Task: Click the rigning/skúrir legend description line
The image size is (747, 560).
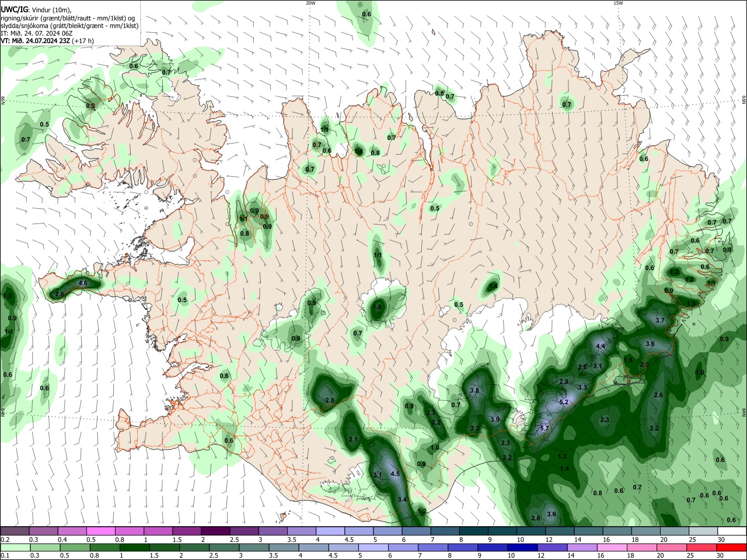Action: coord(68,18)
